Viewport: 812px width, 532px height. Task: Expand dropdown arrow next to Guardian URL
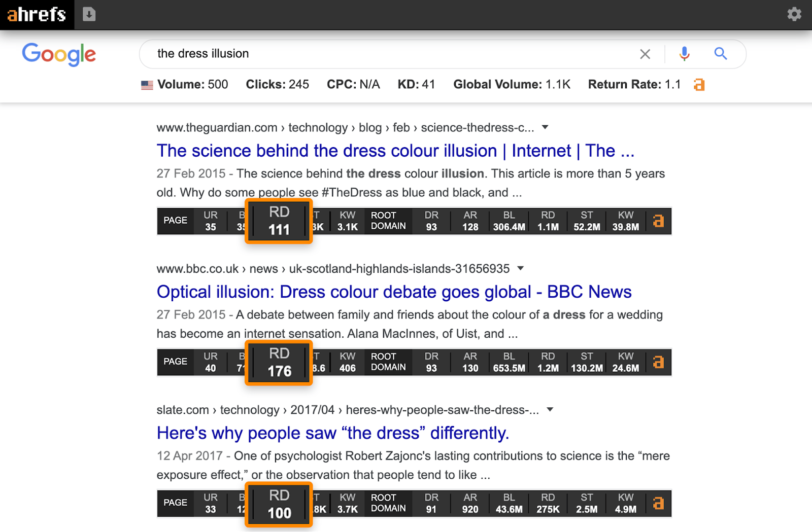click(545, 127)
